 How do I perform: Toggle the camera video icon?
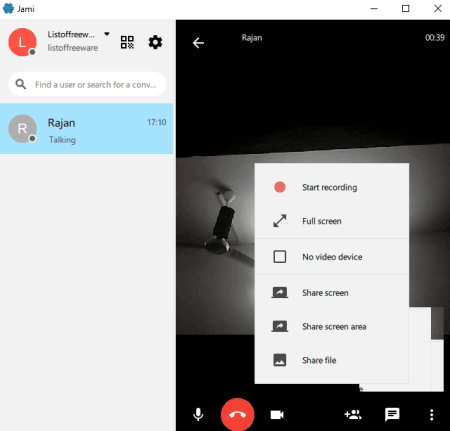click(x=277, y=415)
